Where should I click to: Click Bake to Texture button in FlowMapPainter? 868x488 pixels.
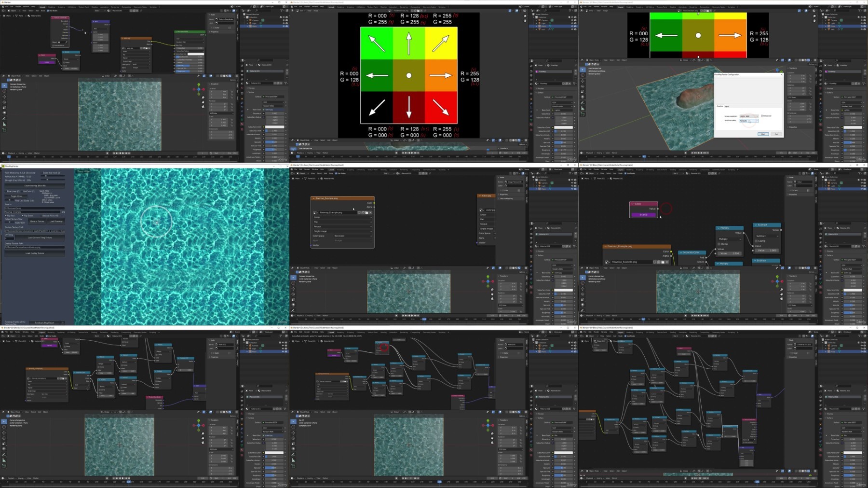(x=37, y=222)
